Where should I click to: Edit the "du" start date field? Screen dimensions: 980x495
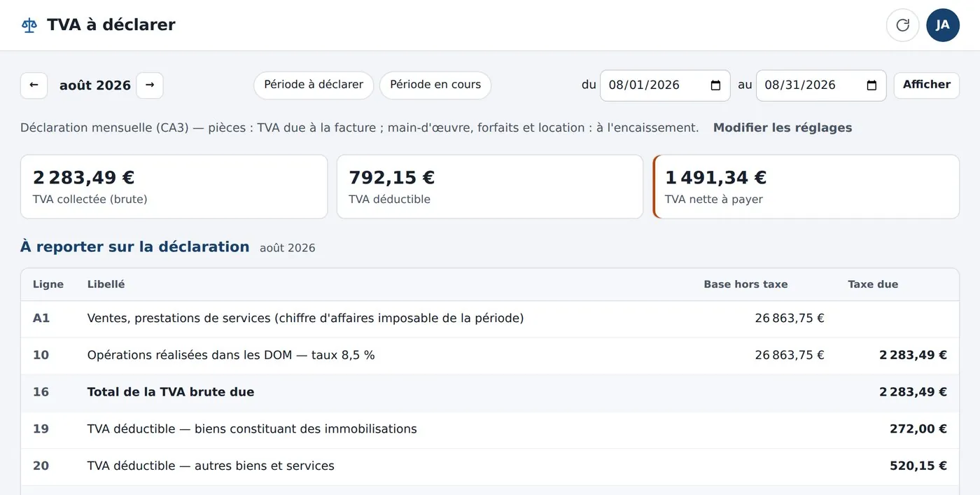(x=665, y=85)
